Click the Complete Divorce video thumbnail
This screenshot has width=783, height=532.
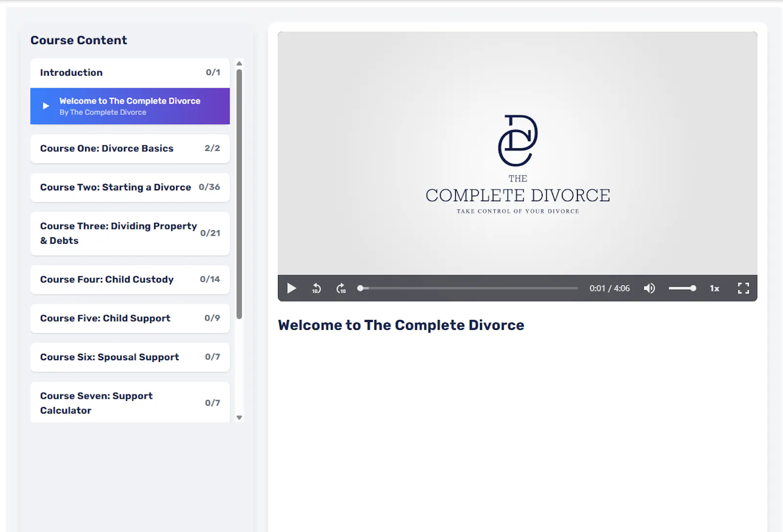coord(517,153)
